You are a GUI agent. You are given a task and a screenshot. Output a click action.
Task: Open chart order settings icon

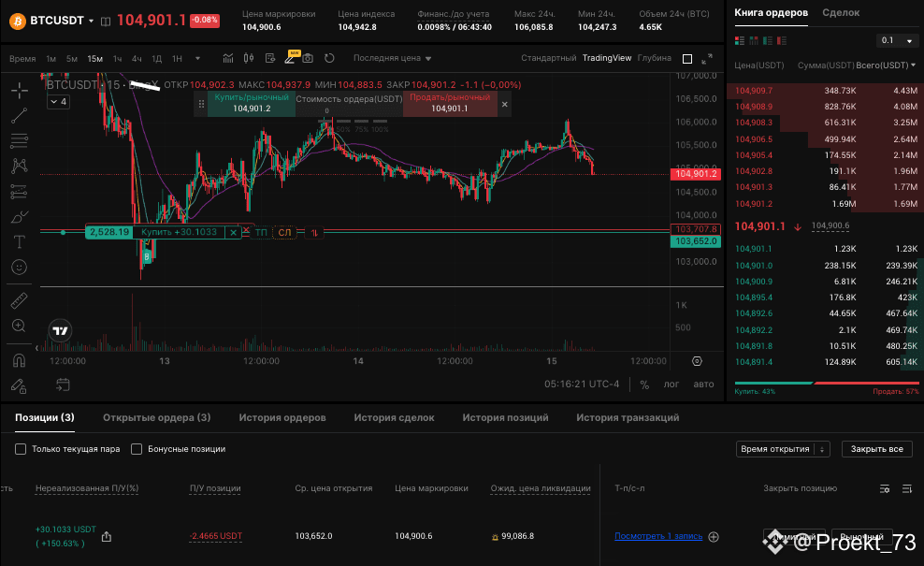[x=270, y=58]
